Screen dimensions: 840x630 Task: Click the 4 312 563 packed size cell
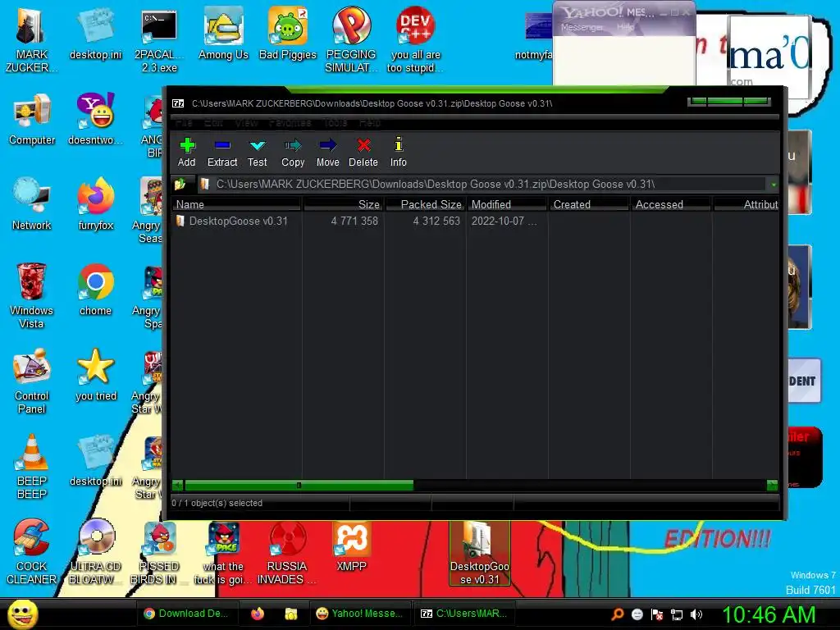436,221
